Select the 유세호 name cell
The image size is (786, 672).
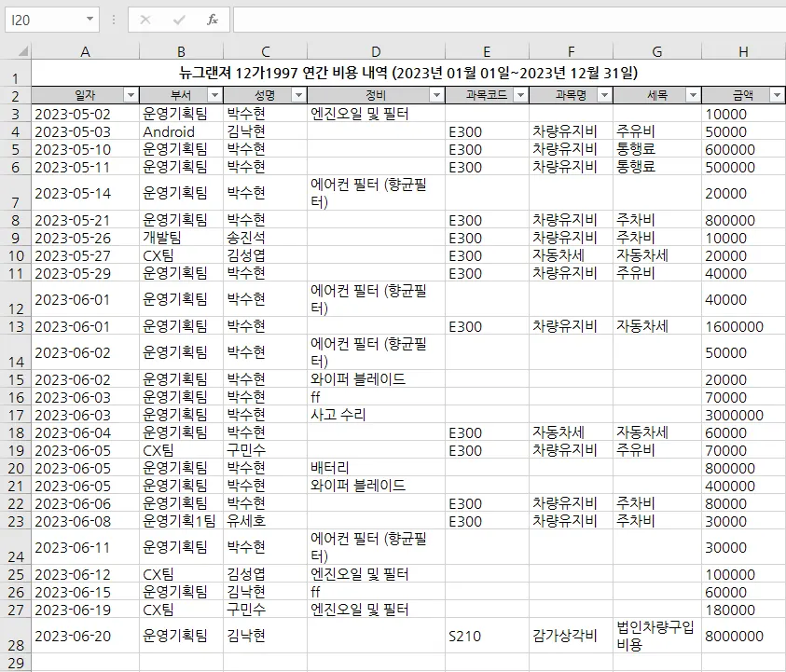[265, 521]
